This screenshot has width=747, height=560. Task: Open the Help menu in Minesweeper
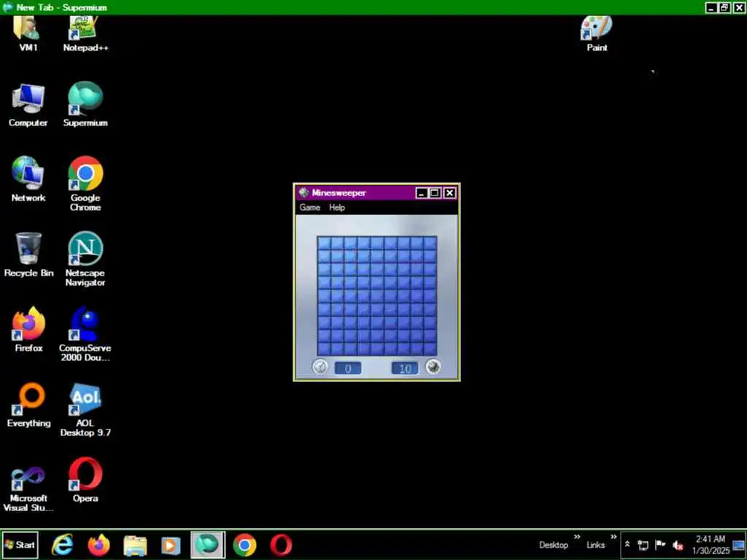(337, 208)
